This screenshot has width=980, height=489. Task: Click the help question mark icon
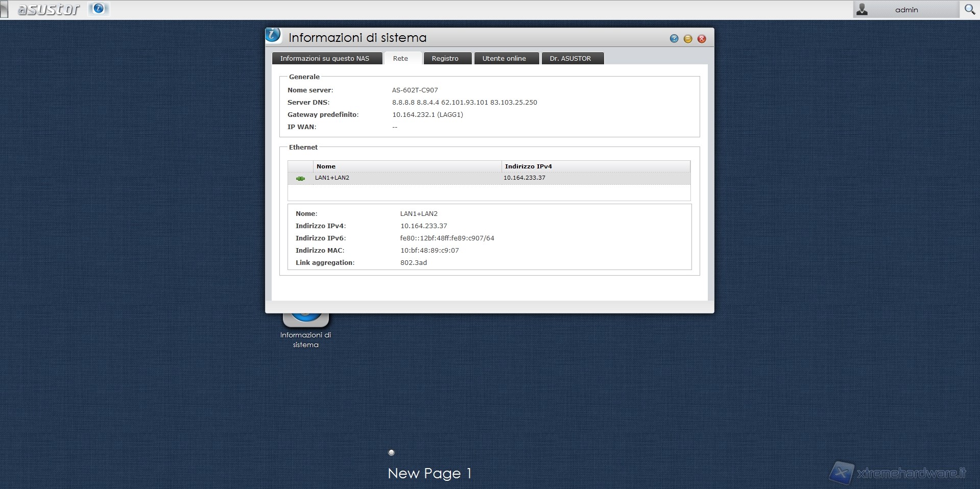674,39
